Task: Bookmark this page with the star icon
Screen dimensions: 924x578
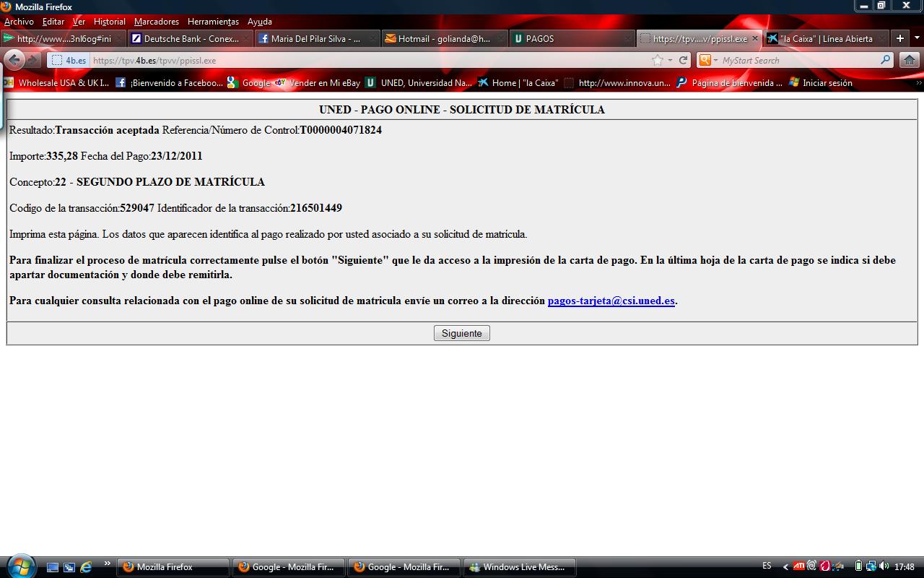Action: click(657, 60)
